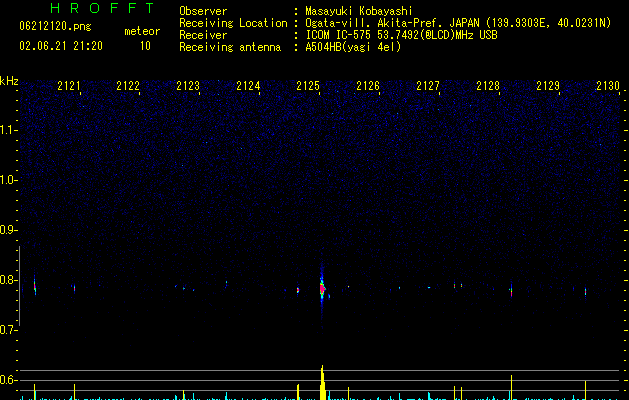The height and width of the screenshot is (400, 629).
Task: Click the 2126 time marker
Action: pyautogui.click(x=368, y=85)
